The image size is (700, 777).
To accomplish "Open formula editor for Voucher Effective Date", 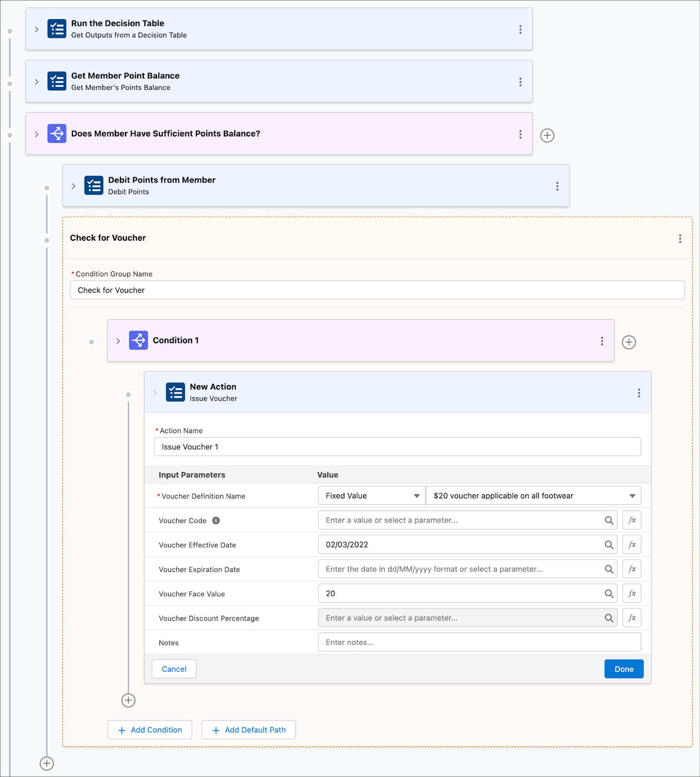I will point(632,544).
